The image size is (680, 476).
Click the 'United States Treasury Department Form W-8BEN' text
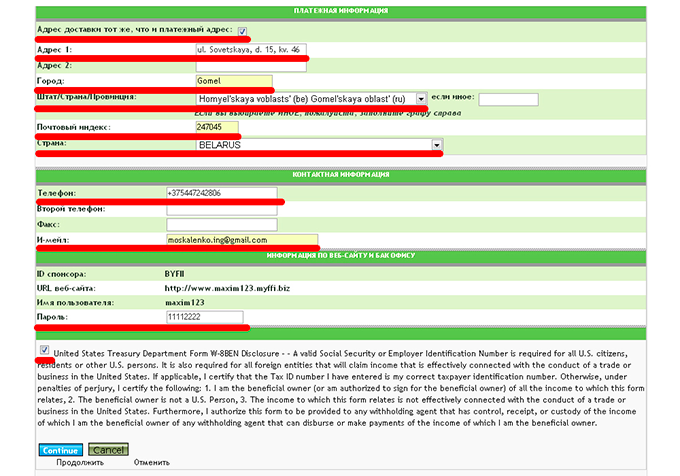pyautogui.click(x=146, y=354)
